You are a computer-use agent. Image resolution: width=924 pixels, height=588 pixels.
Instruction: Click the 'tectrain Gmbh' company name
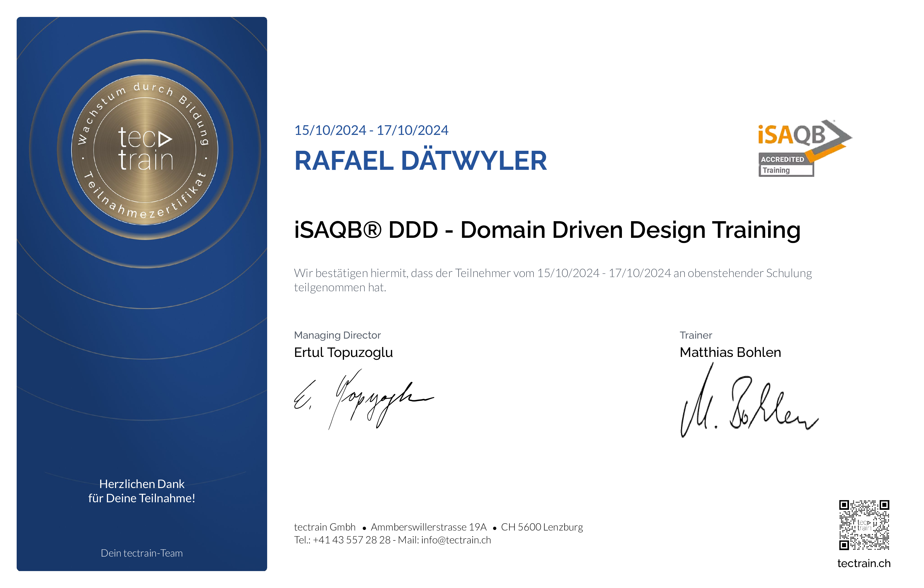coord(325,527)
